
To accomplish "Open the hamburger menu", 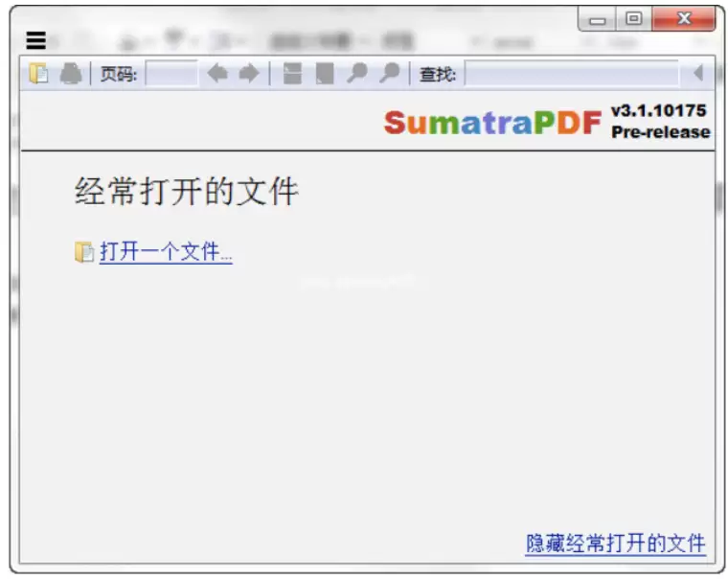I will [x=35, y=40].
